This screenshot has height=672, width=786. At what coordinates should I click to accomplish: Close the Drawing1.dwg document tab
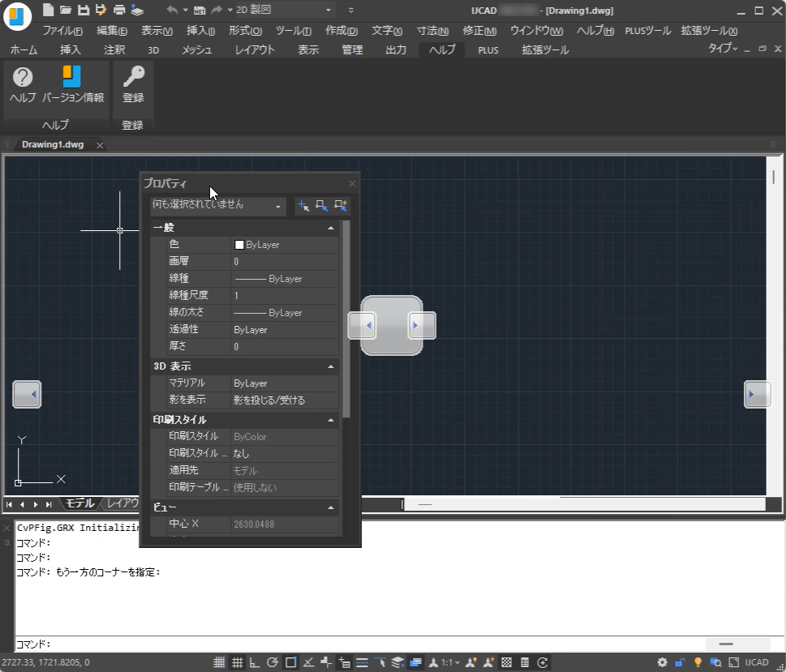coord(100,145)
